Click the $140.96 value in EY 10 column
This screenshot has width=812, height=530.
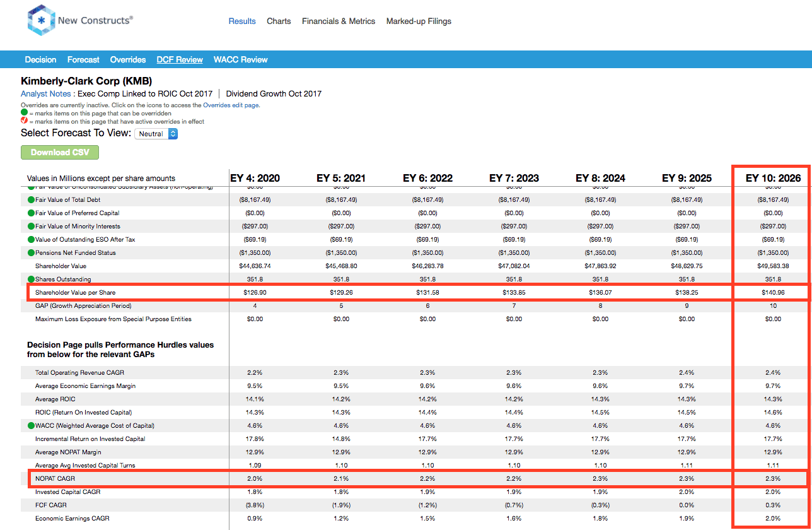point(773,293)
